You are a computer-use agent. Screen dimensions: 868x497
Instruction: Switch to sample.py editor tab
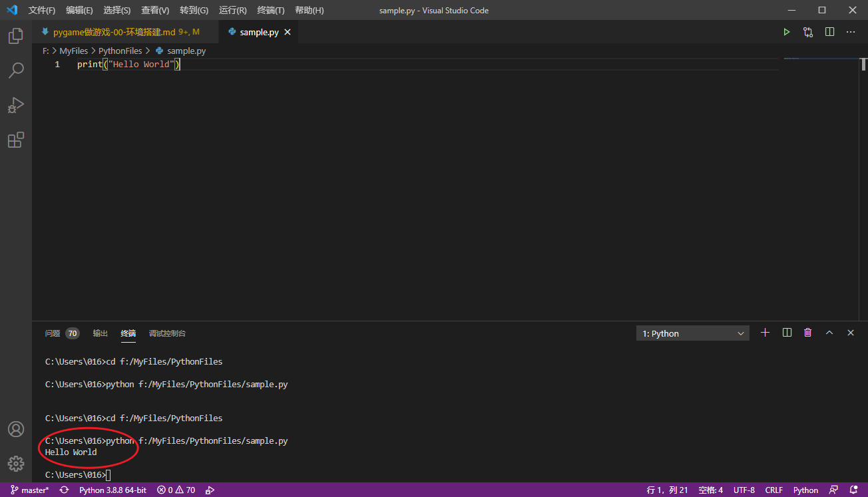tap(259, 32)
